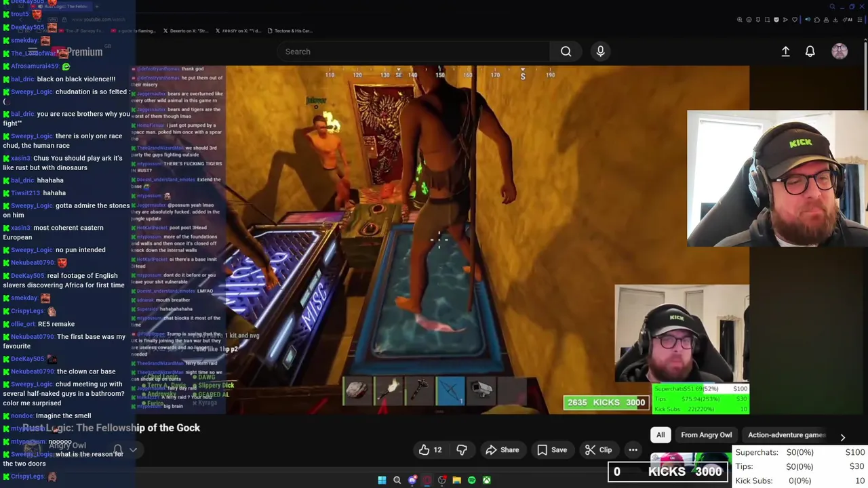
Task: Open the account avatar menu
Action: (840, 52)
